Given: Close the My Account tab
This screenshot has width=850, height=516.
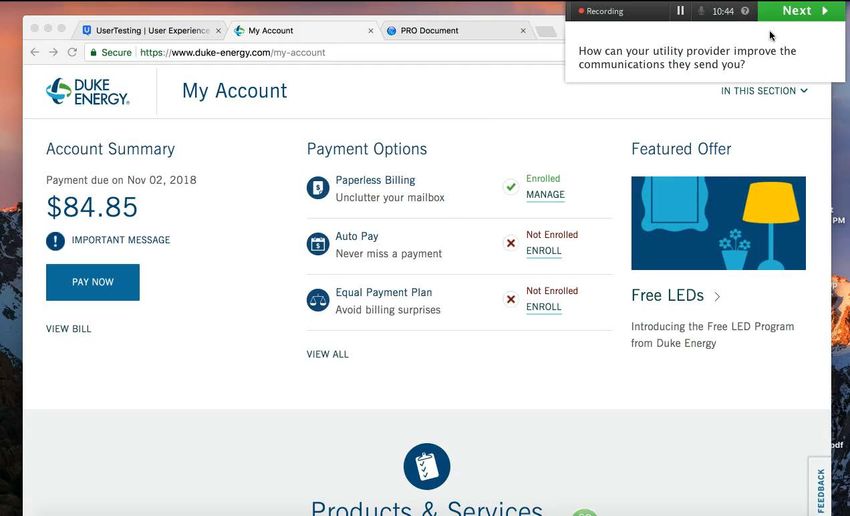Looking at the screenshot, I should point(371,31).
